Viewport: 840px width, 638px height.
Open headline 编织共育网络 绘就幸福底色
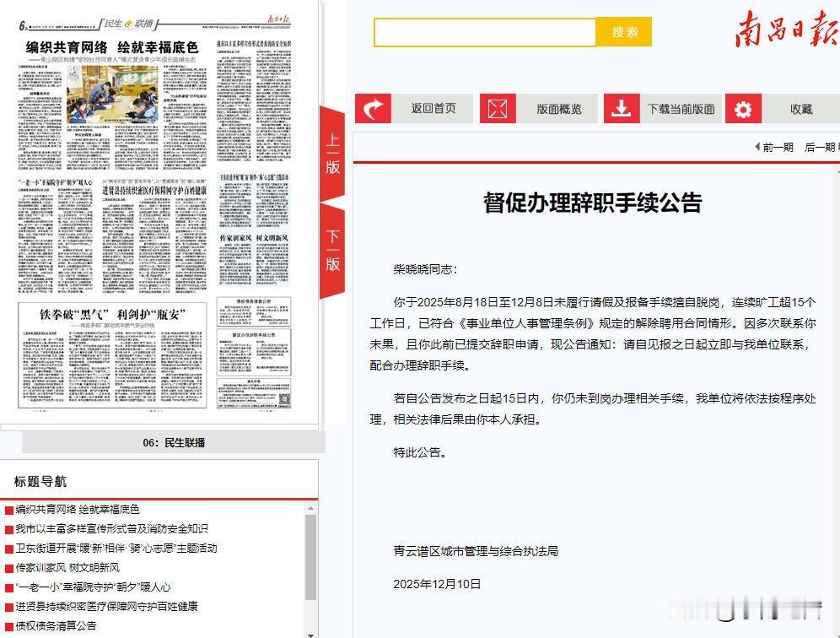pos(76,512)
